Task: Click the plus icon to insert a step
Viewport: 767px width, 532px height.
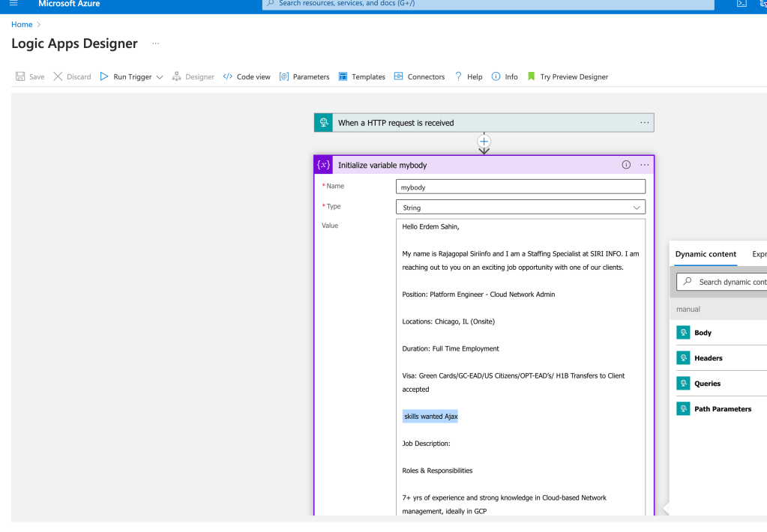Action: 484,142
